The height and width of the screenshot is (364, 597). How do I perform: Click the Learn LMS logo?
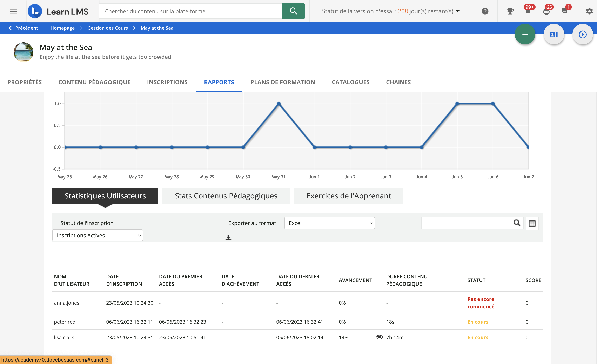[58, 11]
